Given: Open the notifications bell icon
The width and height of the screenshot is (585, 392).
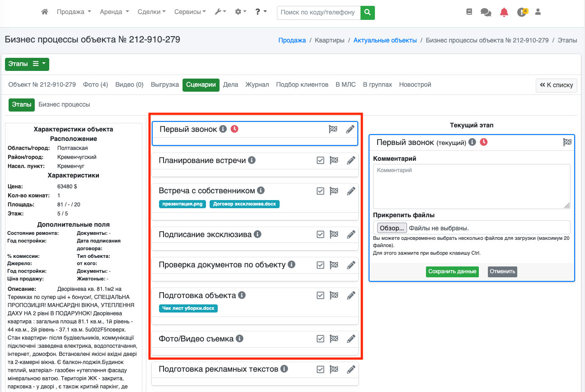Looking at the screenshot, I should (504, 12).
